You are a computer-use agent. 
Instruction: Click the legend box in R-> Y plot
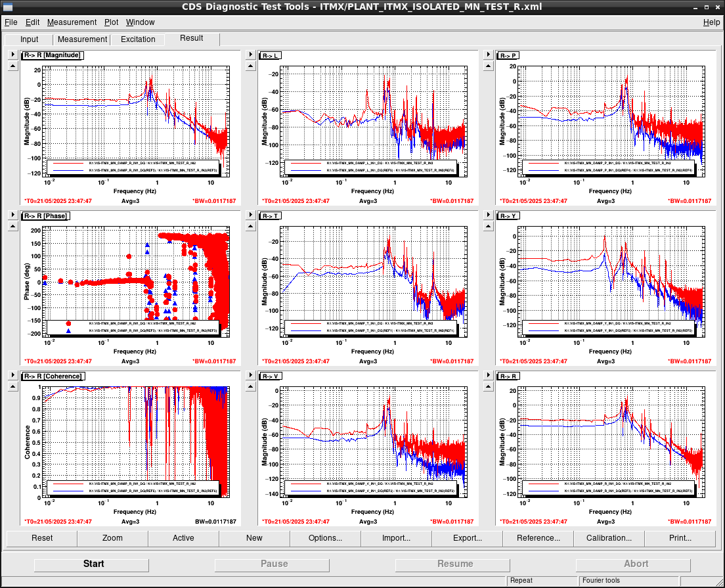click(x=609, y=327)
